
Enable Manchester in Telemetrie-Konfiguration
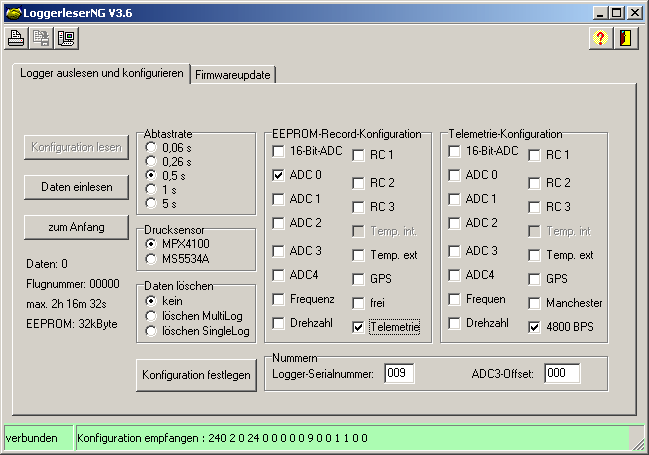(533, 302)
